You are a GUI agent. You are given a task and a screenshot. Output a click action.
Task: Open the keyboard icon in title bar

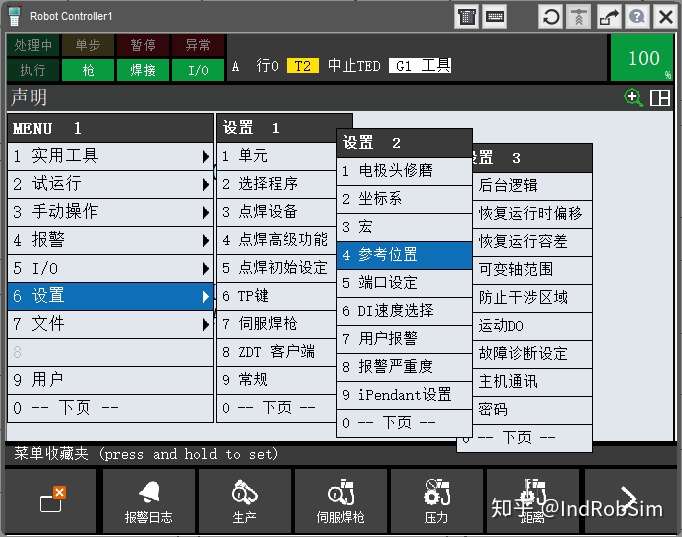495,17
